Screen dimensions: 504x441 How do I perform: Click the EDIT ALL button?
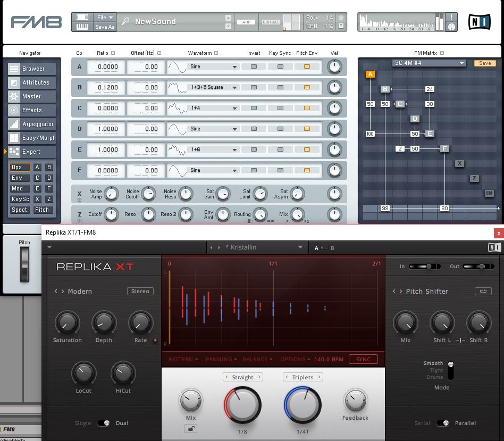(x=271, y=22)
